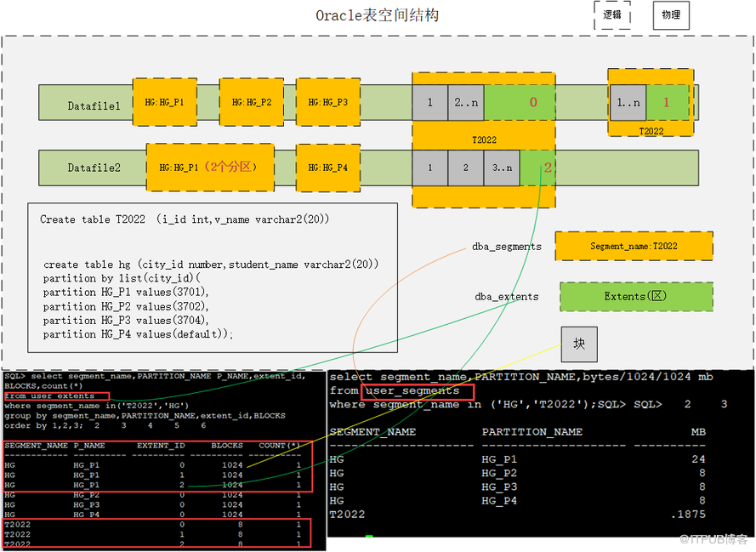Screen dimensions: 756x552
Task: Click the COUNT(*) column header
Action: click(x=280, y=446)
